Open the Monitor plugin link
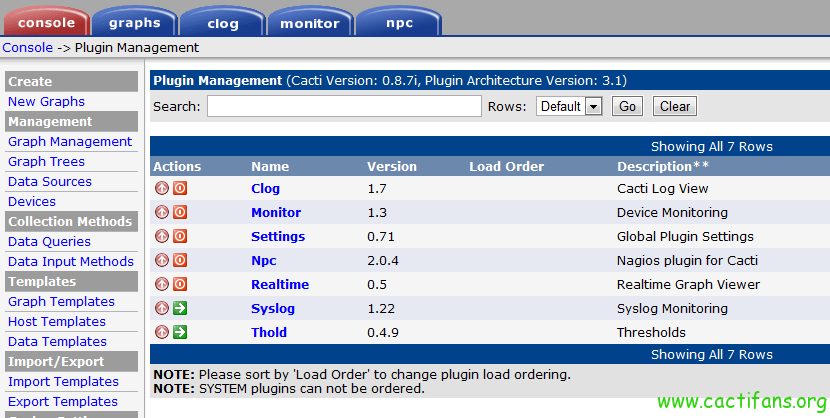Screen dimensions: 830x418 (276, 212)
